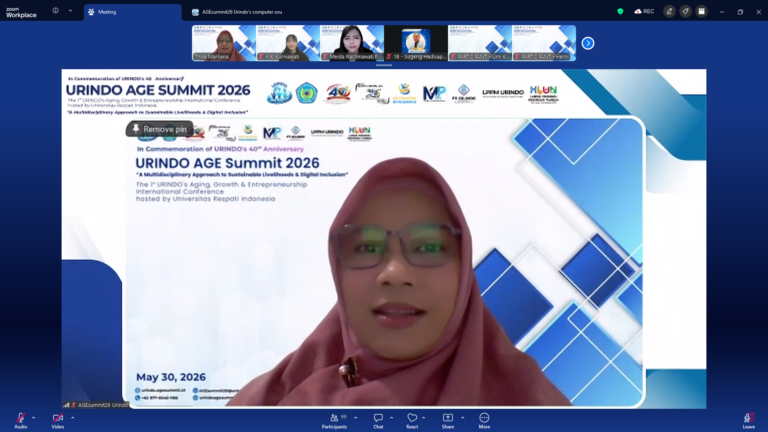Select the Sugeng Hadisaputra thumbnail
Image resolution: width=768 pixels, height=432 pixels.
click(x=416, y=43)
